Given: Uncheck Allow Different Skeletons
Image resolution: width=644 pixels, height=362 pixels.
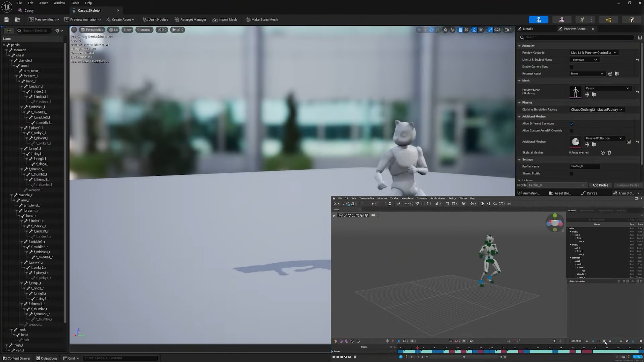Looking at the screenshot, I should [572, 124].
